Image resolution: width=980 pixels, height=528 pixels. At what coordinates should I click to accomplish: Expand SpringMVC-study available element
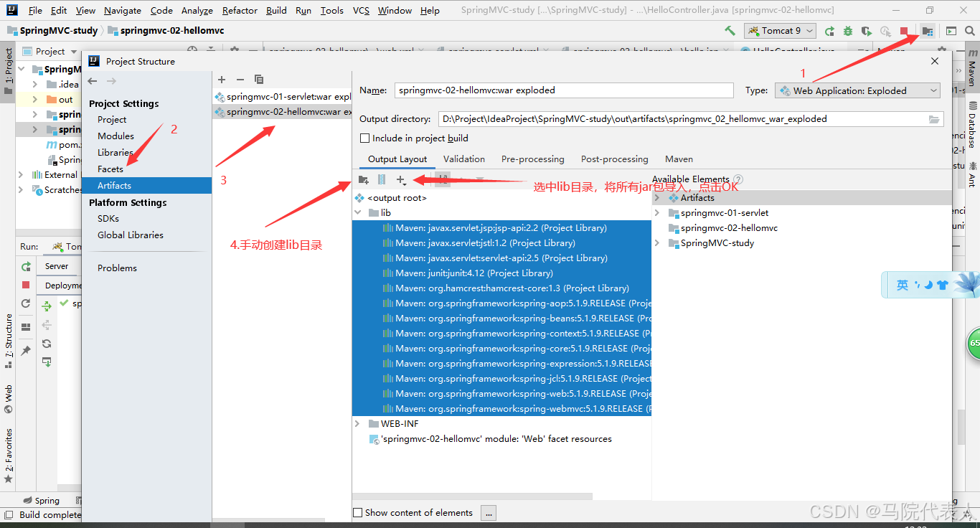657,243
